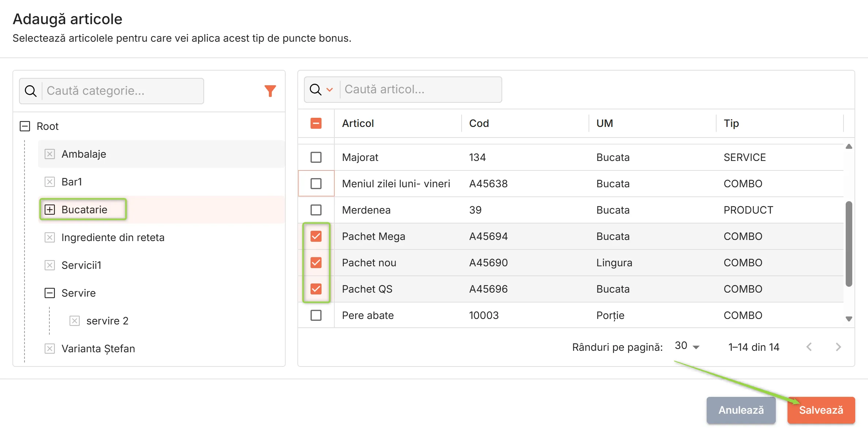Screen dimensions: 868x436
Task: Go to next page arrow
Action: point(838,347)
